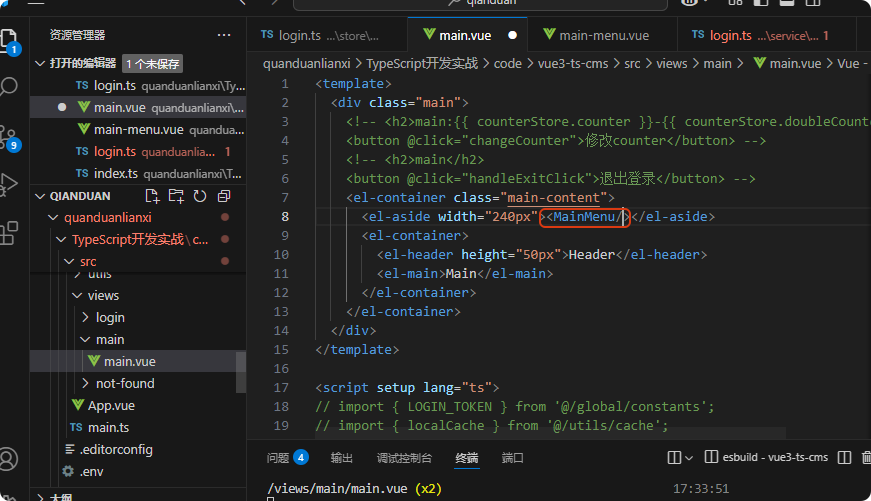Open the Run and Debug view
The height and width of the screenshot is (501, 871).
point(8,184)
